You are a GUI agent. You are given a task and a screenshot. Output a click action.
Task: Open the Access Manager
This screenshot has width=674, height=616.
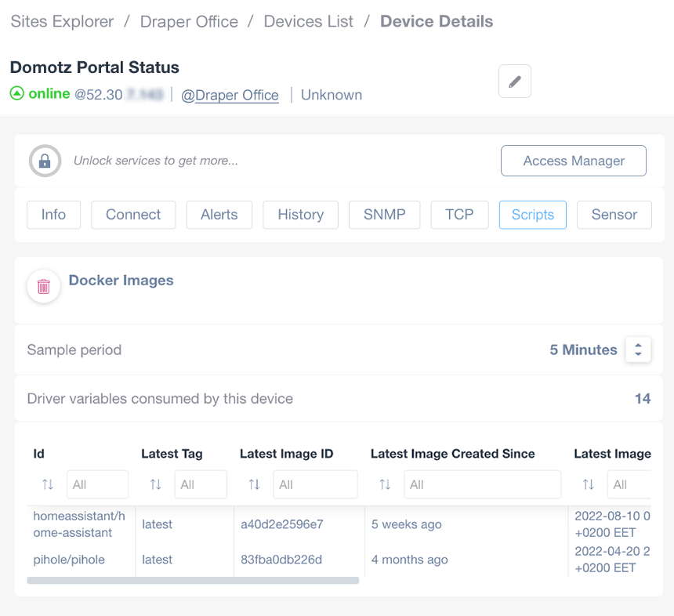coord(574,161)
